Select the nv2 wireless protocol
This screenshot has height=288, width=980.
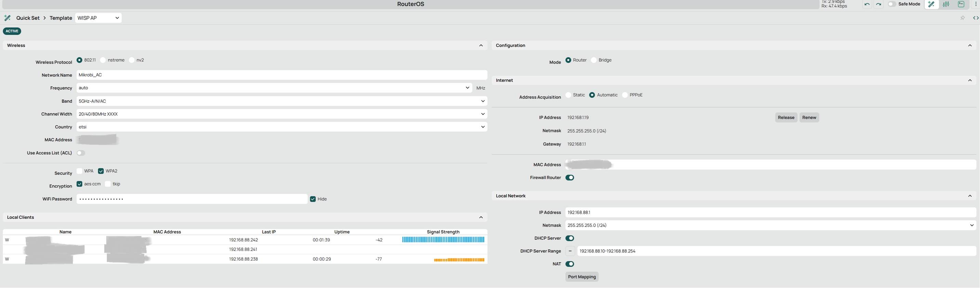pos(132,60)
